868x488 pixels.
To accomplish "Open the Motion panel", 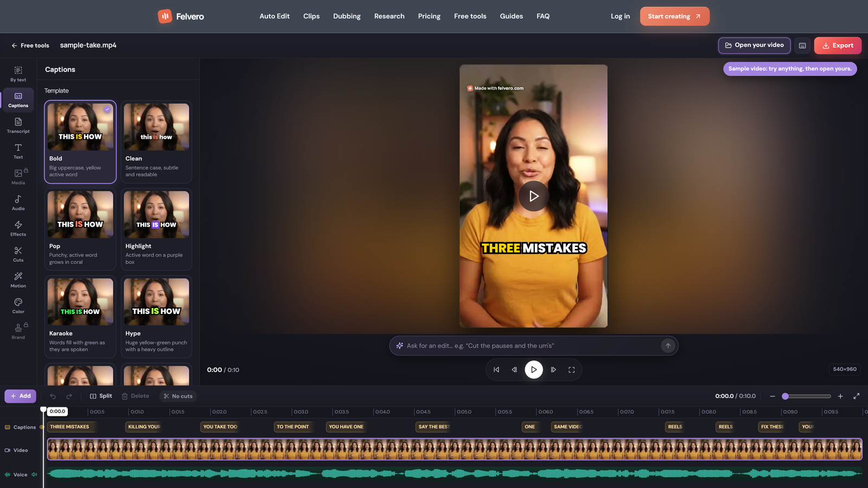I will 18,280.
